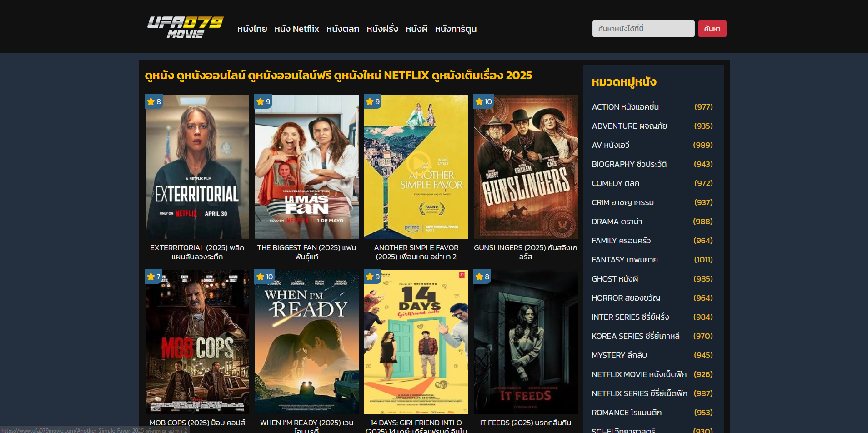
Task: Click the หมวดหมู่หนัง sidebar heading
Action: point(624,82)
